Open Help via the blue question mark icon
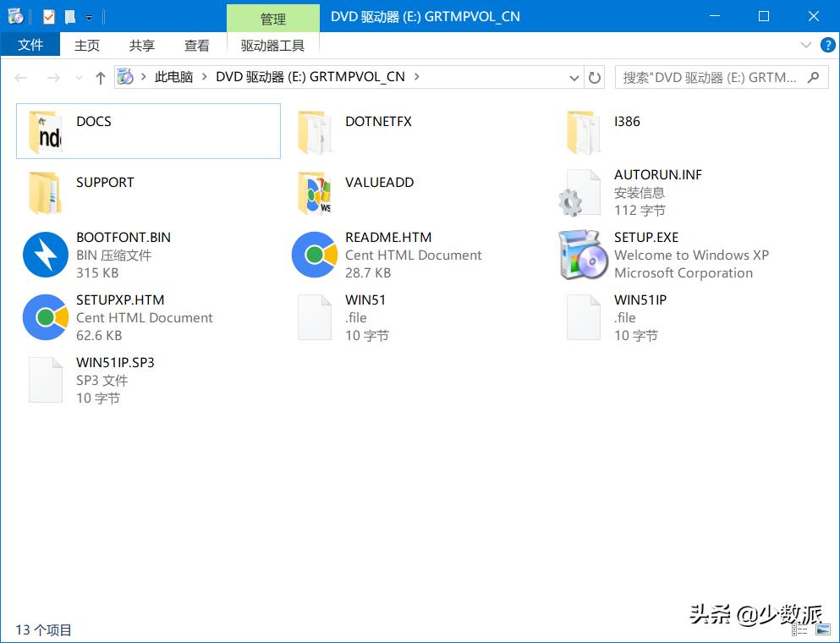 (x=827, y=45)
